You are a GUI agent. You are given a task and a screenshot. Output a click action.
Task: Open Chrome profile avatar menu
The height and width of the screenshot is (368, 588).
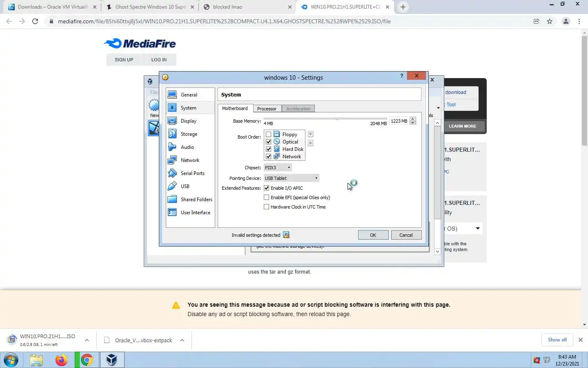[x=566, y=21]
